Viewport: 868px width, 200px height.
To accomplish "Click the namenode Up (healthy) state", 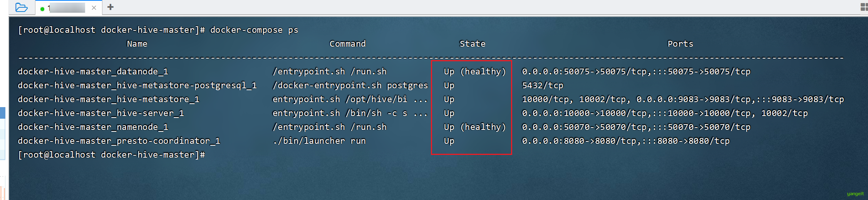I will coord(474,127).
